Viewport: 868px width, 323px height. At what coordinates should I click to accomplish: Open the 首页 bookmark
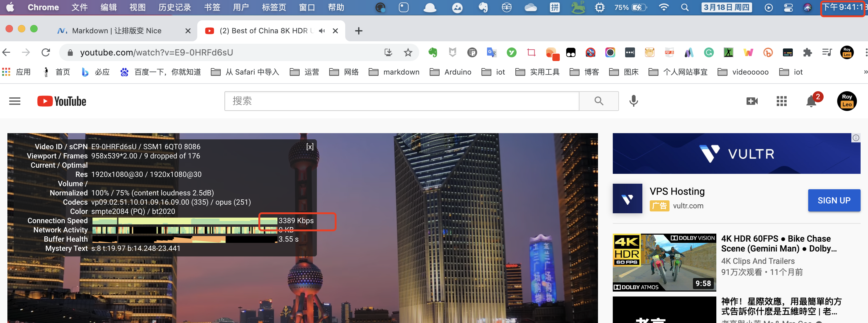coord(57,72)
